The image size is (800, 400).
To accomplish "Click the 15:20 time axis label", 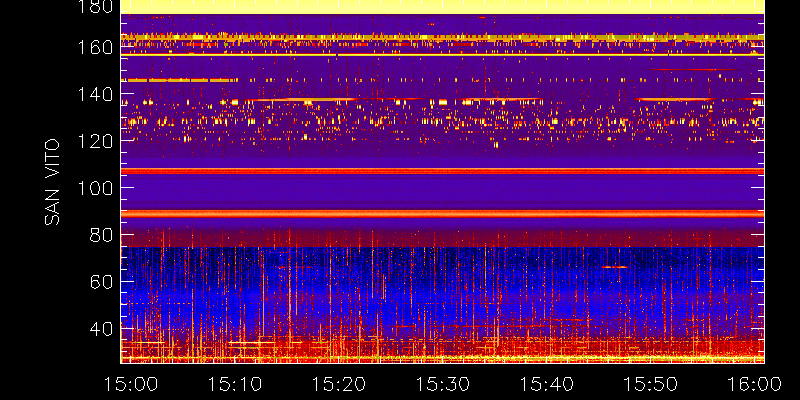I will click(x=339, y=384).
